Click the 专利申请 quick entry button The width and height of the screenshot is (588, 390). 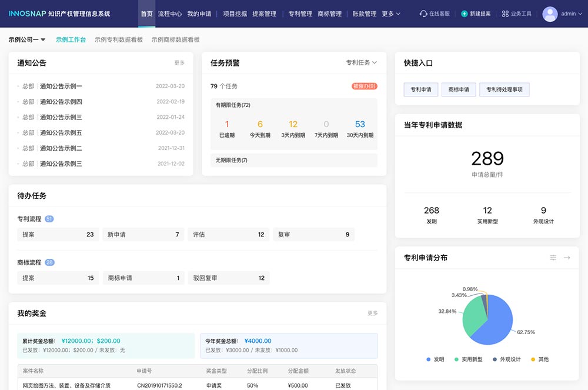pyautogui.click(x=420, y=89)
